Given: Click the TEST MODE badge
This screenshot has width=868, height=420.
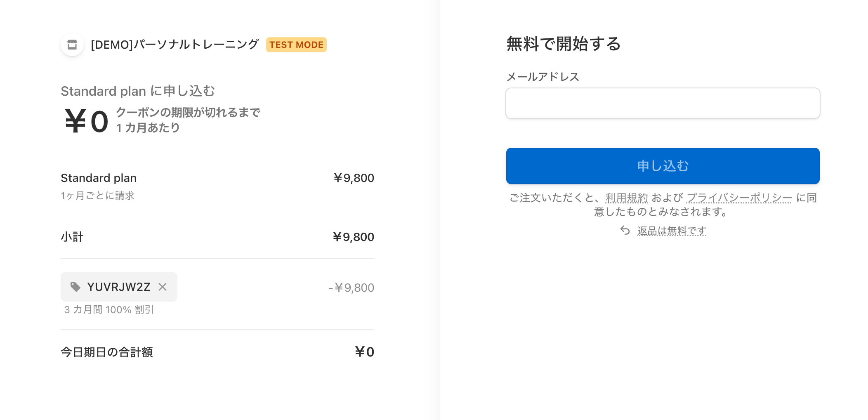Looking at the screenshot, I should (x=296, y=45).
